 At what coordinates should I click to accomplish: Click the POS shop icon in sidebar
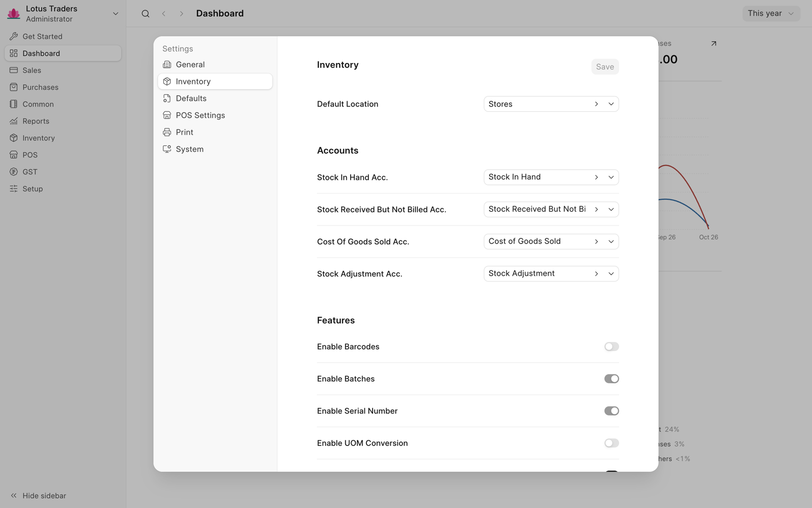14,155
